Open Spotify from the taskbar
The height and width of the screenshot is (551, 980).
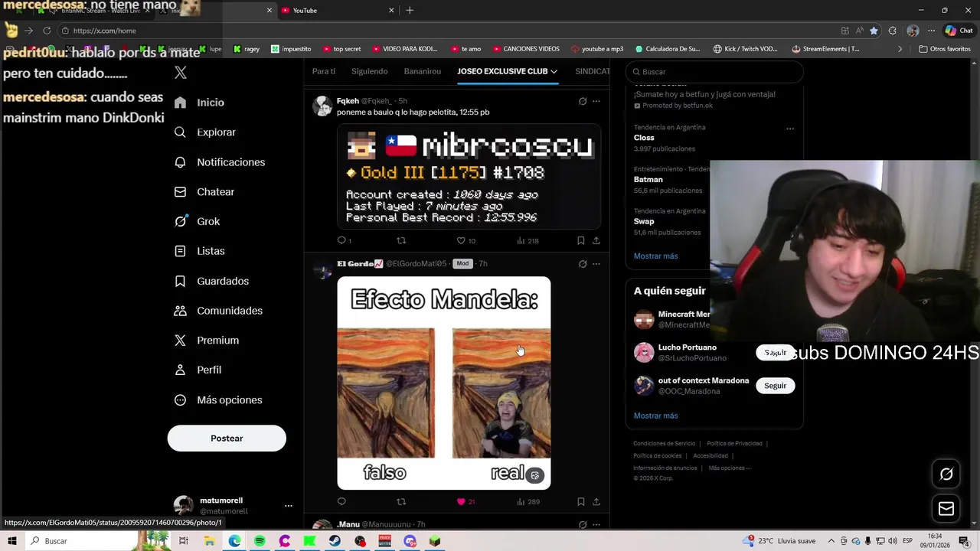pyautogui.click(x=260, y=541)
